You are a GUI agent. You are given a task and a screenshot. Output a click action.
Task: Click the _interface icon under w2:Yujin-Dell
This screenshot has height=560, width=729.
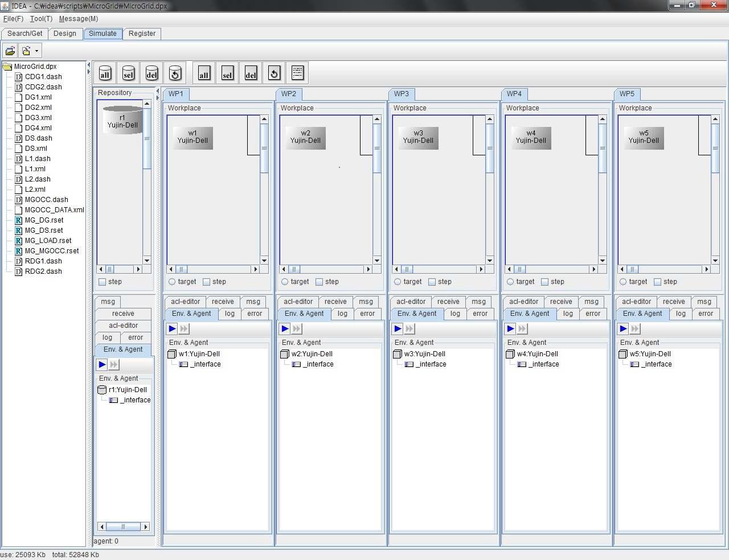click(296, 364)
